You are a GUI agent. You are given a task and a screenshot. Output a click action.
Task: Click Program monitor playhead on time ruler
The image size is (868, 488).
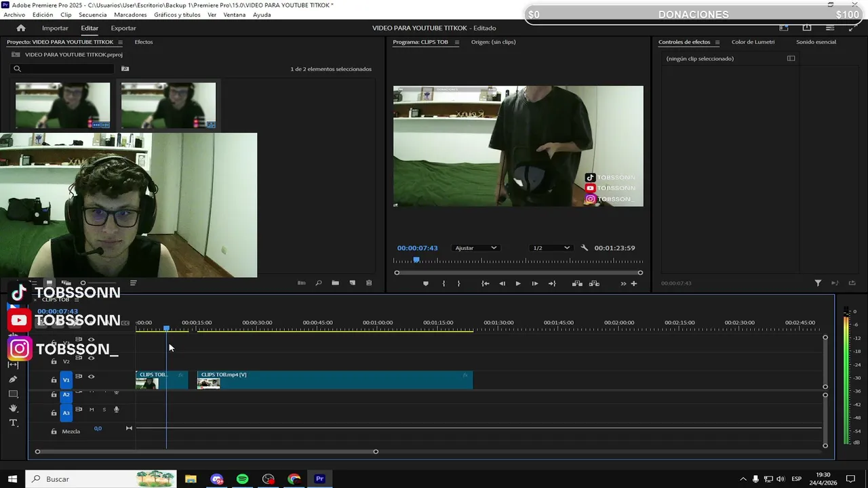[x=416, y=260]
